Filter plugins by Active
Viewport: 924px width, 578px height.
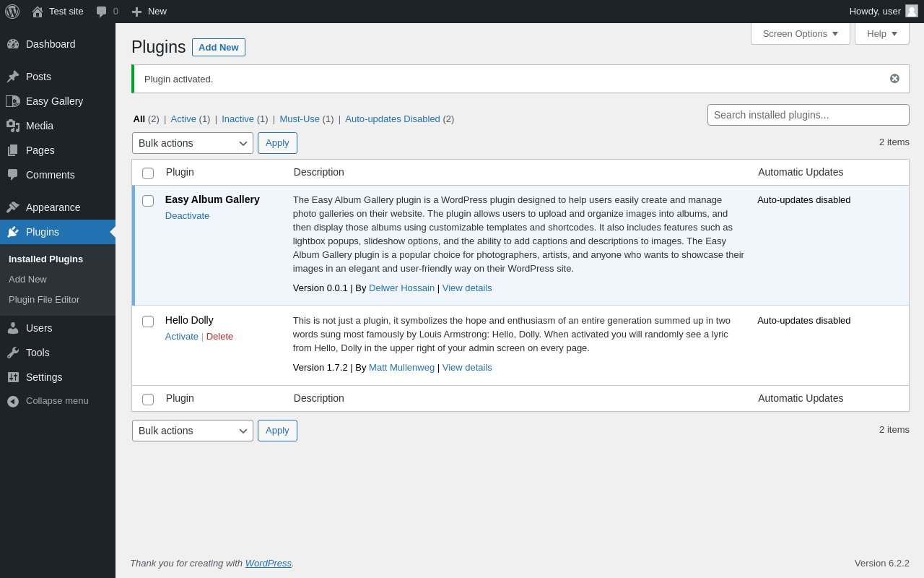[183, 119]
